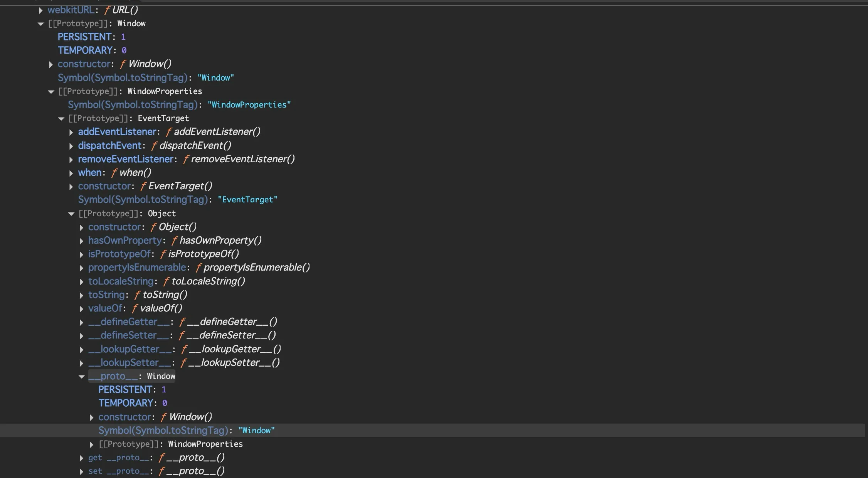Viewport: 868px width, 478px height.
Task: Select the "WindowProperties" string value
Action: click(x=249, y=105)
